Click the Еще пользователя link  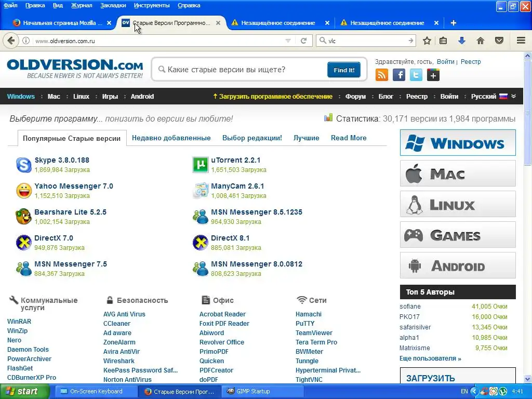[430, 358]
